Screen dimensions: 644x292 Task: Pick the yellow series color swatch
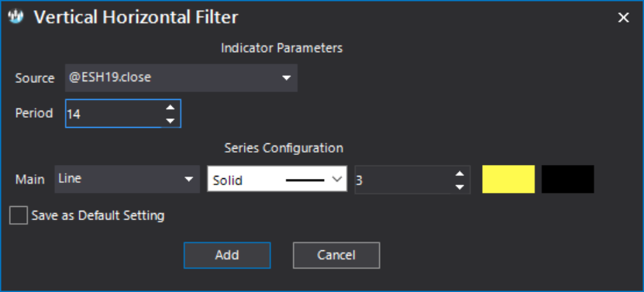click(508, 179)
